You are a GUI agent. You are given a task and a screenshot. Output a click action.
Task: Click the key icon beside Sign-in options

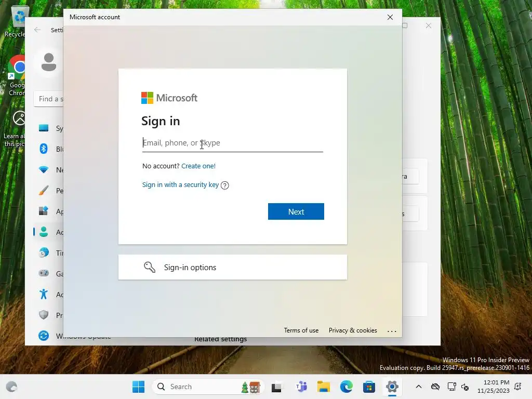click(150, 267)
